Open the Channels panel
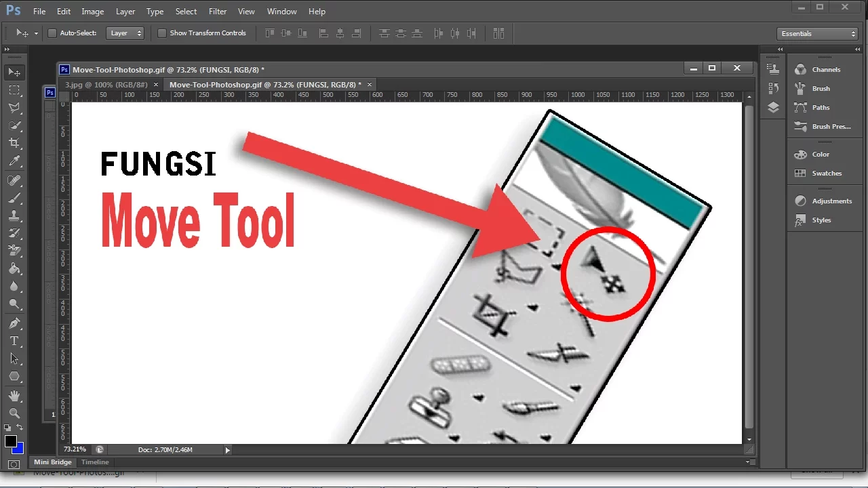The image size is (868, 488). pyautogui.click(x=826, y=70)
